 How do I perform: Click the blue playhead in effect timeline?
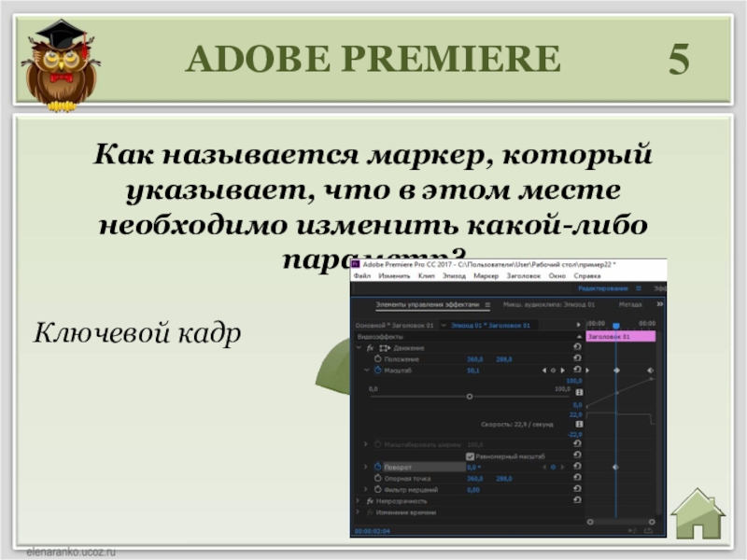coord(616,326)
